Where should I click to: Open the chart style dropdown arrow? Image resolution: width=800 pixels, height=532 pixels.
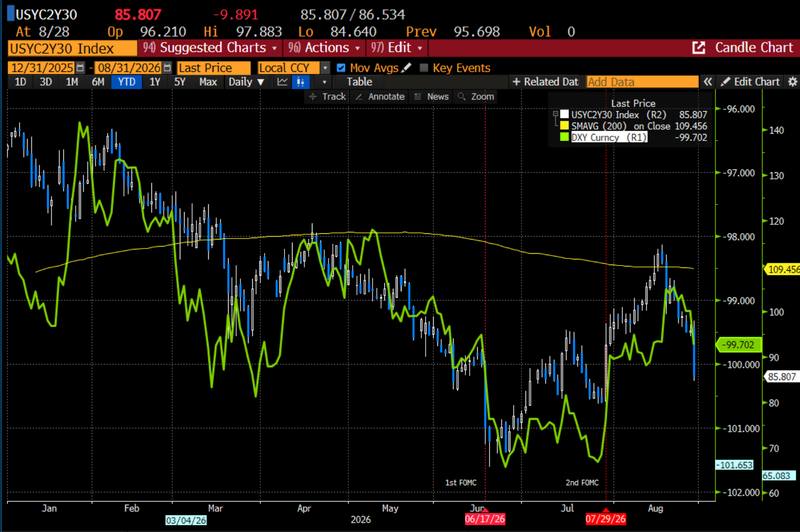click(324, 82)
